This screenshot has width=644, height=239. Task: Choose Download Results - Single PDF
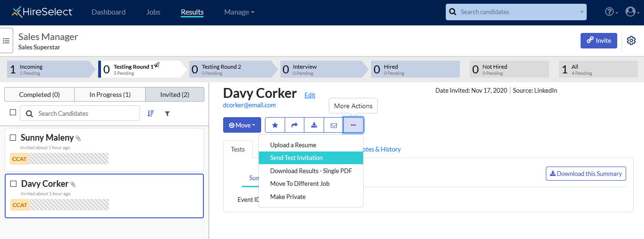[x=311, y=171]
